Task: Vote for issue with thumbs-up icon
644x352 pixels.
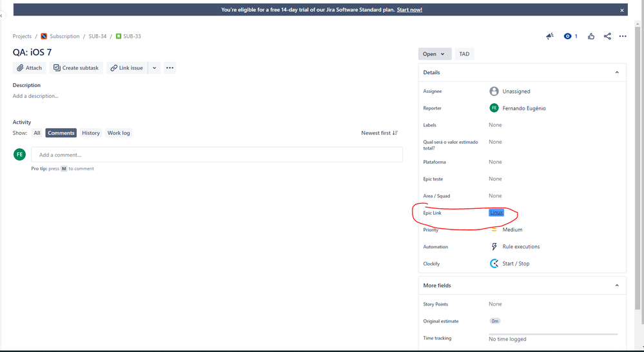Action: coord(591,36)
